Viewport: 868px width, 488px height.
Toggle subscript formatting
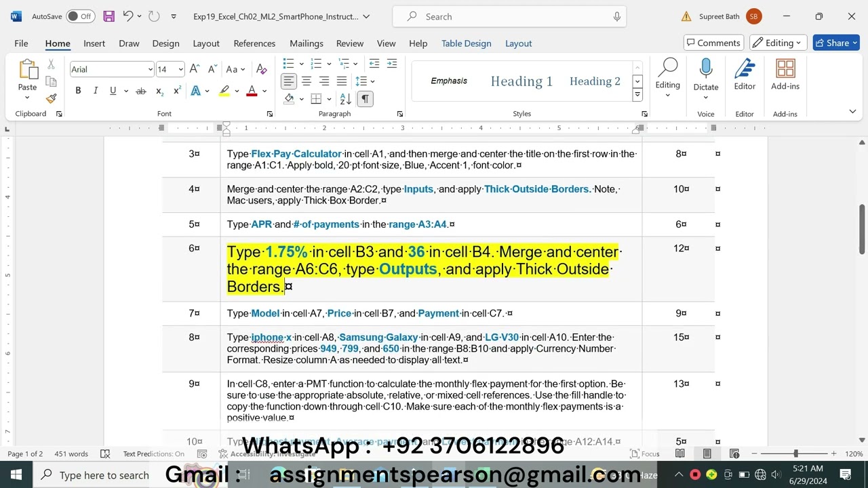pyautogui.click(x=159, y=91)
